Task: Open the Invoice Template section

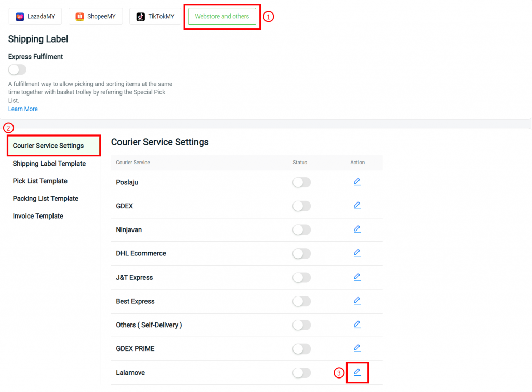Action: pyautogui.click(x=38, y=216)
